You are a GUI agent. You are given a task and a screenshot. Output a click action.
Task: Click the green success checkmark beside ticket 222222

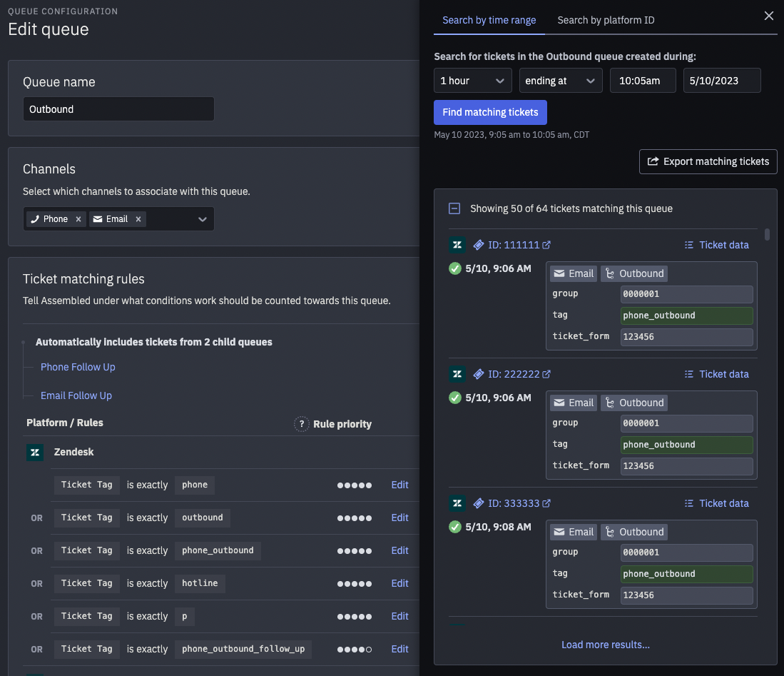click(455, 398)
